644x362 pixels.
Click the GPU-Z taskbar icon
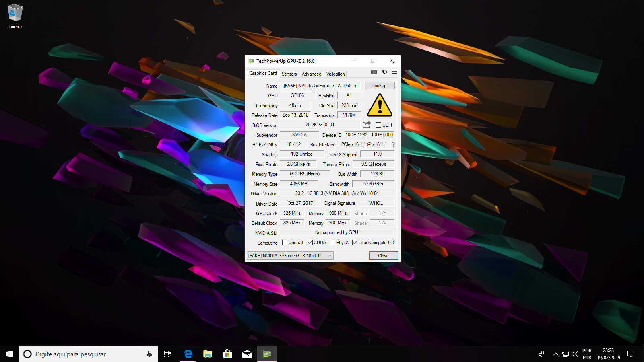tap(267, 354)
